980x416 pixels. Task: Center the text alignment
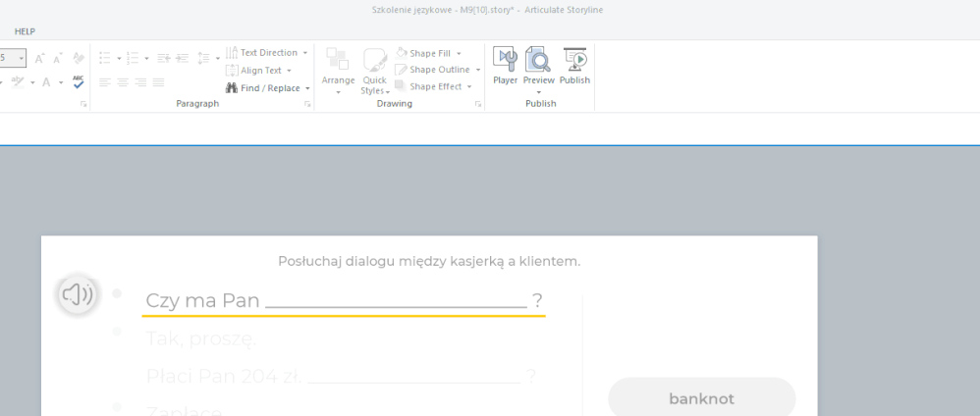123,82
